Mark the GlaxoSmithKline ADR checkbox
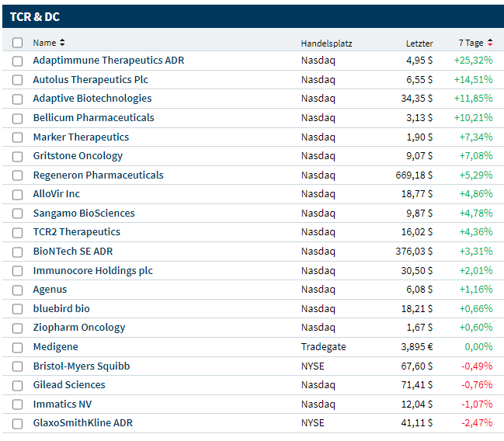 (x=18, y=423)
